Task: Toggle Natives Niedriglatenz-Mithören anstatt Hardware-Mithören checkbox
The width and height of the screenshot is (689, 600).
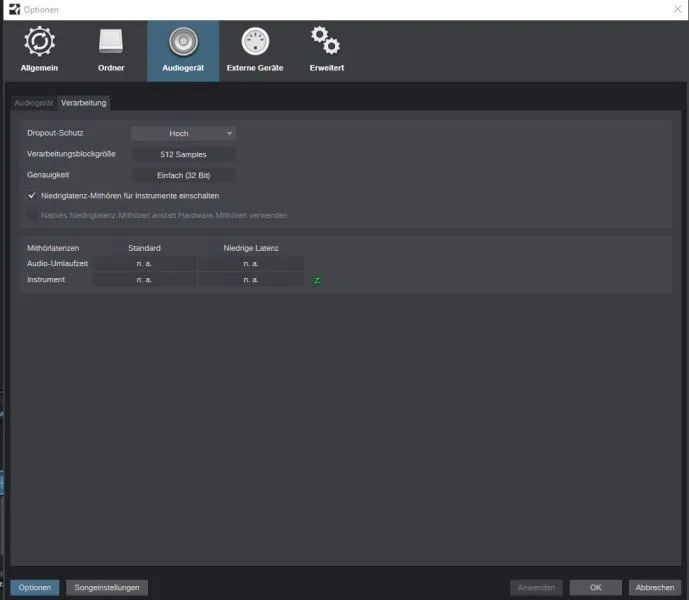Action: (x=32, y=215)
